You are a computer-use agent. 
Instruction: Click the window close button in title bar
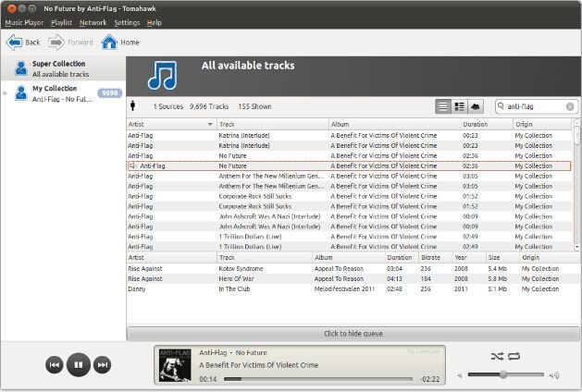point(12,8)
